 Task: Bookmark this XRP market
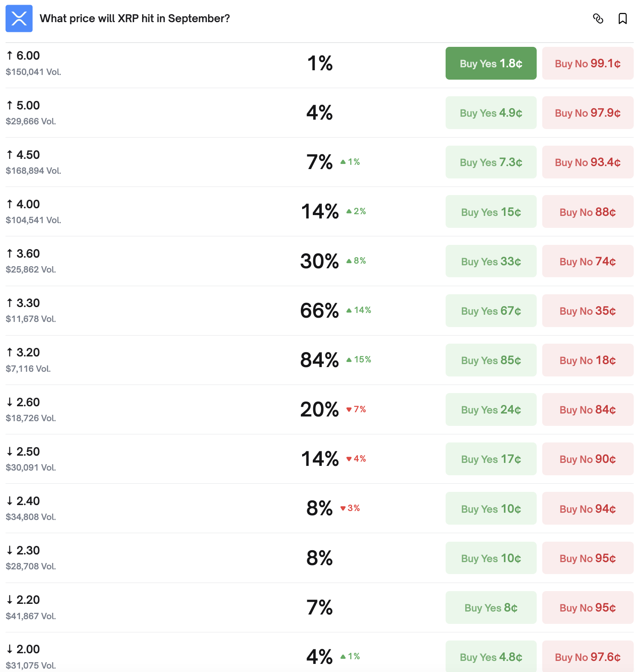(622, 19)
